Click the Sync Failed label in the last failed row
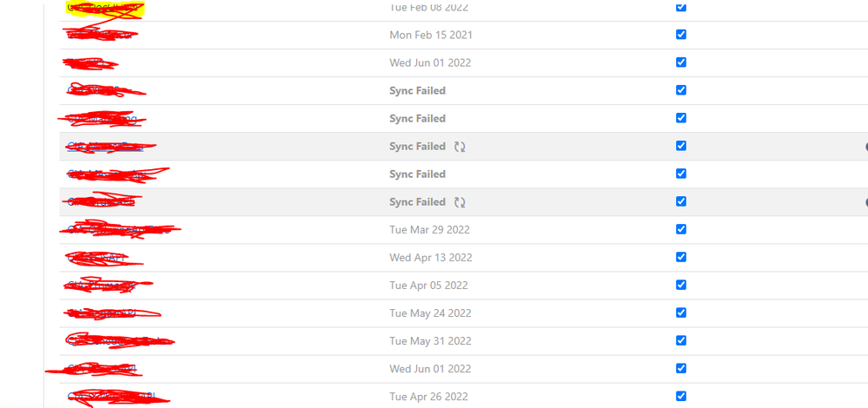 (x=417, y=201)
